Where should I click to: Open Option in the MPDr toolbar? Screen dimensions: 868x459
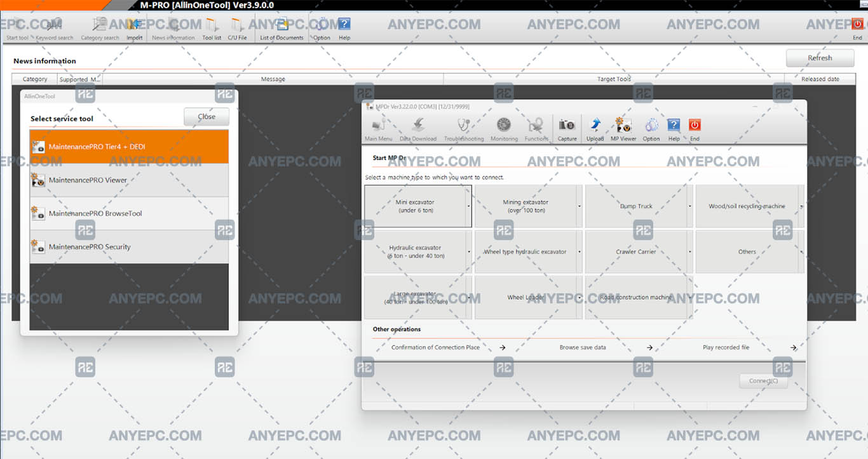coord(651,130)
